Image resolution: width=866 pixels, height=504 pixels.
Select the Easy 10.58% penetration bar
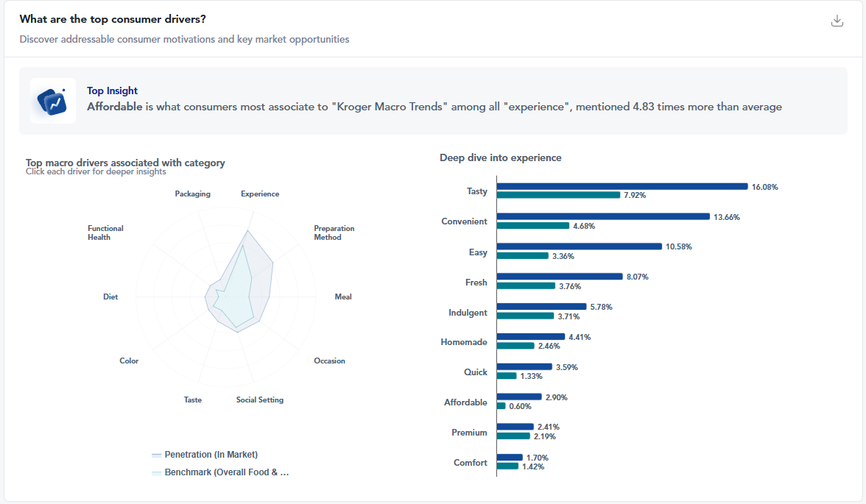[579, 246]
